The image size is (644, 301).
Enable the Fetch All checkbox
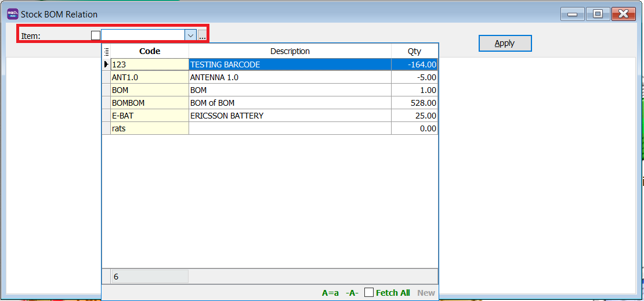[x=369, y=293]
